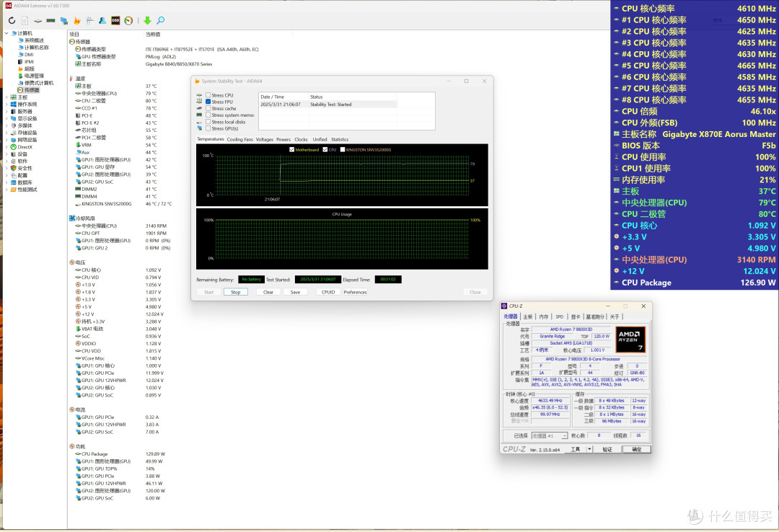779x532 pixels.
Task: Click the magnifier search icon in toolbar
Action: pos(160,20)
